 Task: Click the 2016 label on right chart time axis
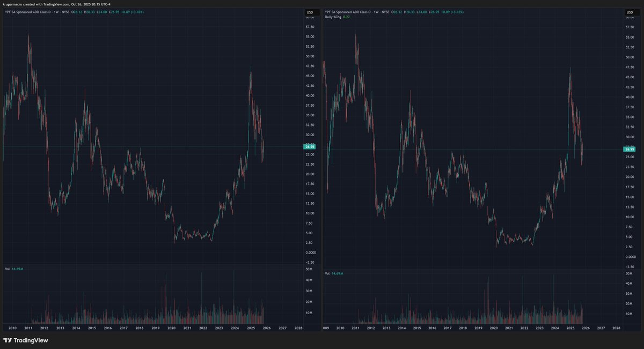(x=432, y=328)
